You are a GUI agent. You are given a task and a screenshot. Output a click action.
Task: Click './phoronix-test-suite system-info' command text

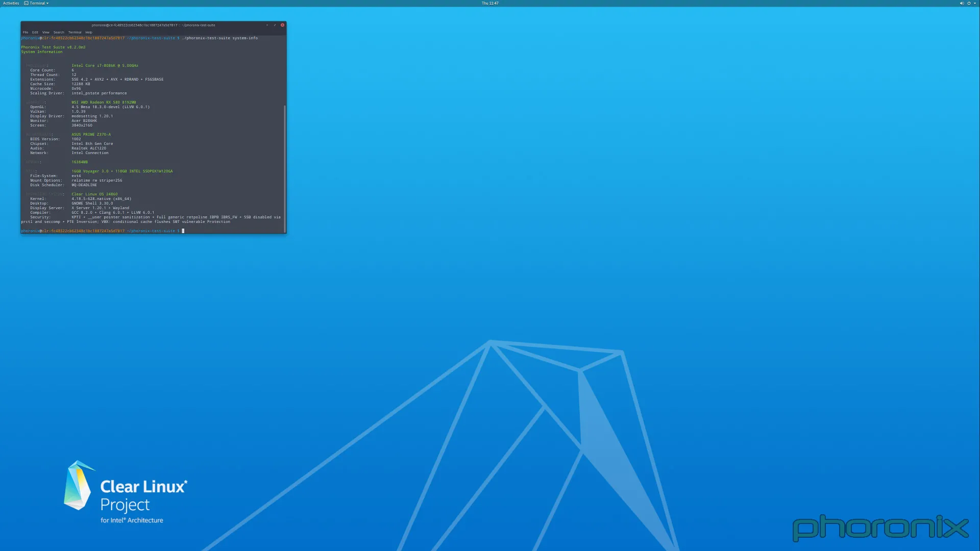pyautogui.click(x=220, y=38)
